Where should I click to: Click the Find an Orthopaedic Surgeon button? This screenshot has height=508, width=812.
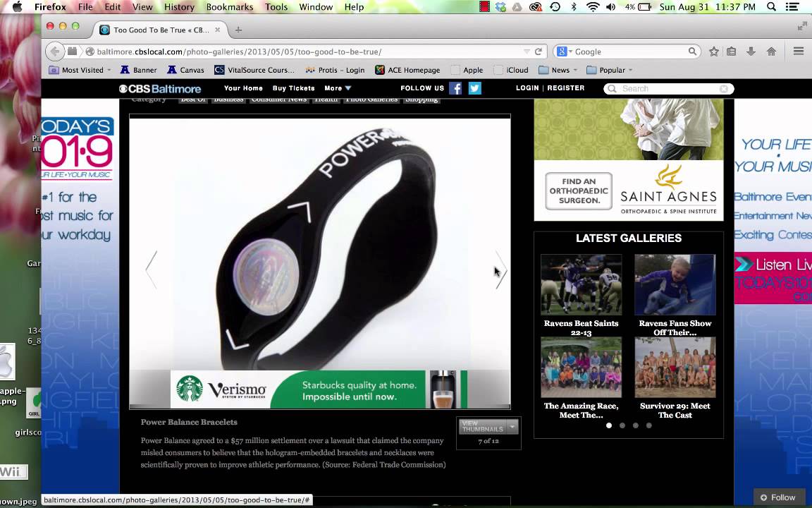[579, 190]
